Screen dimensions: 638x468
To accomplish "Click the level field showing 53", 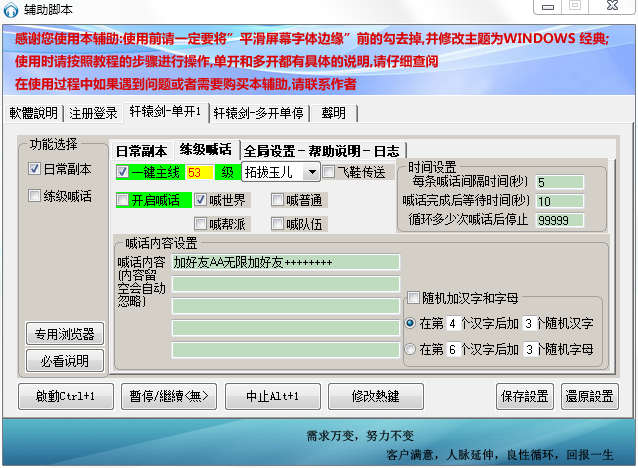I will coord(200,172).
